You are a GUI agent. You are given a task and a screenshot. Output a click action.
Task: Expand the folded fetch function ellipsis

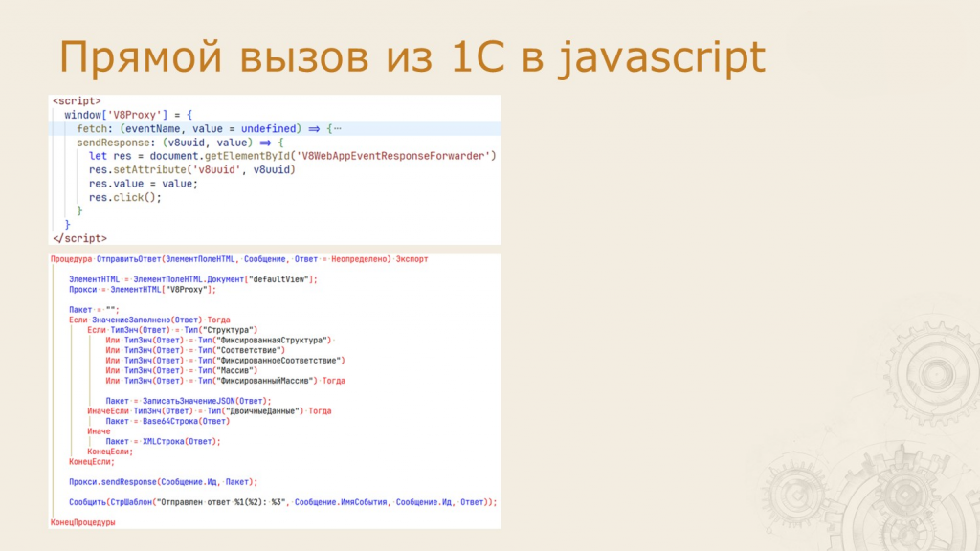coord(338,129)
